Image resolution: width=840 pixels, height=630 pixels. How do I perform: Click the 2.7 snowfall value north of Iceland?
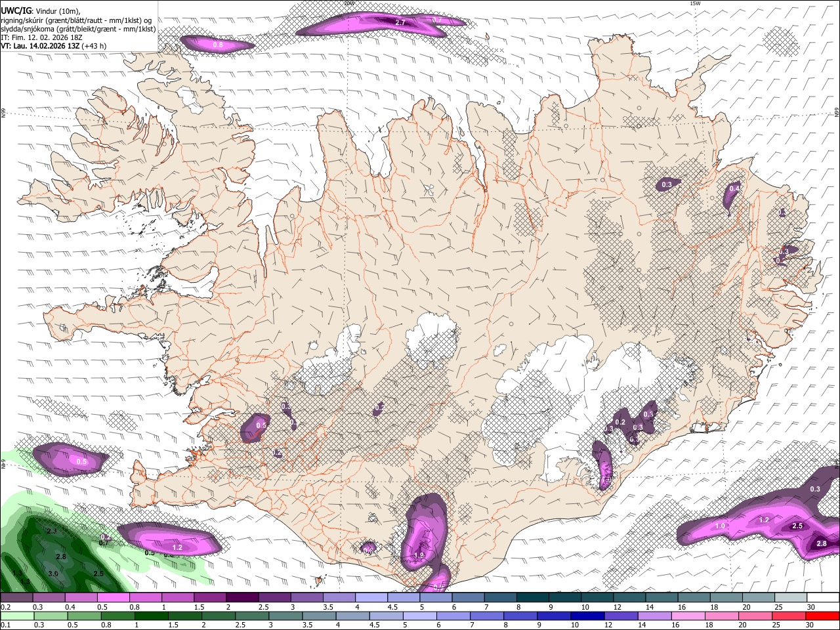(401, 23)
